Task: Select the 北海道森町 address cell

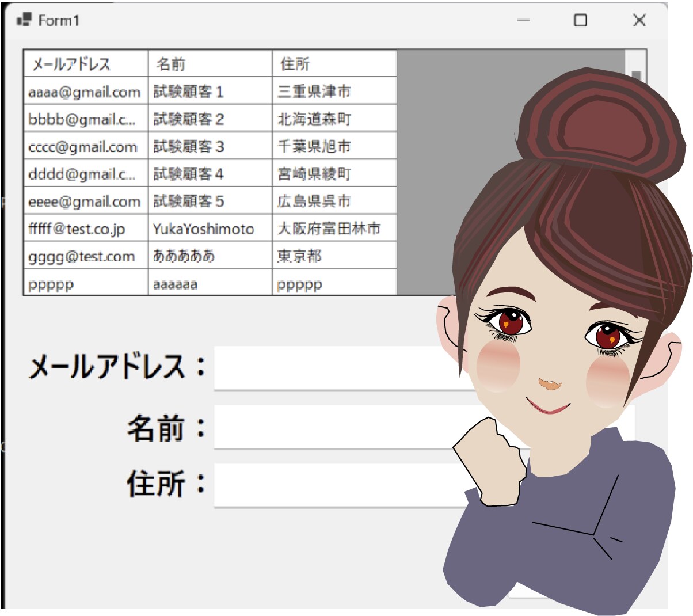Action: coord(334,119)
